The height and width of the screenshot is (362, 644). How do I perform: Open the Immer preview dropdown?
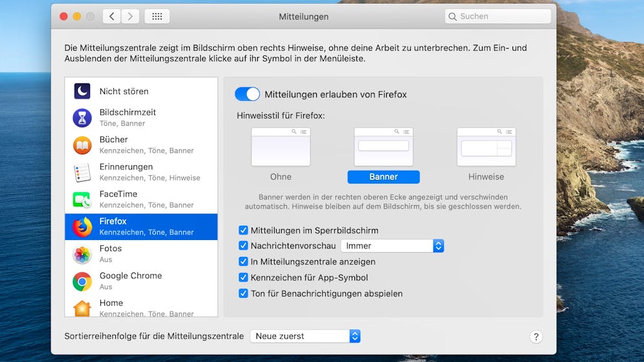tap(392, 246)
